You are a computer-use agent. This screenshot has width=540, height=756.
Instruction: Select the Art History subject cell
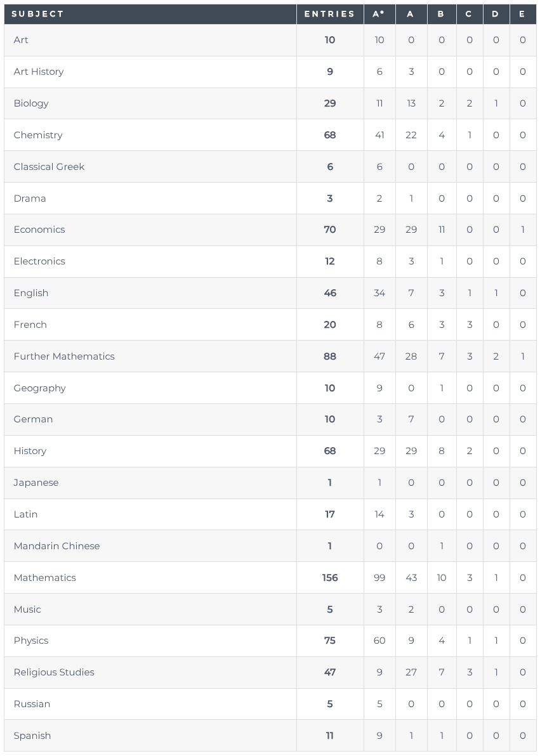pos(39,72)
